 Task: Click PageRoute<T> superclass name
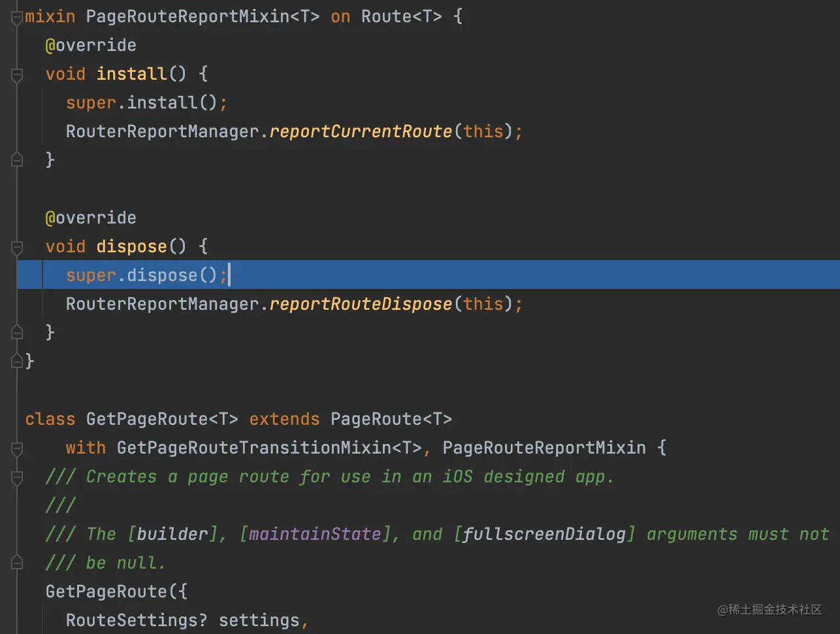tap(391, 419)
